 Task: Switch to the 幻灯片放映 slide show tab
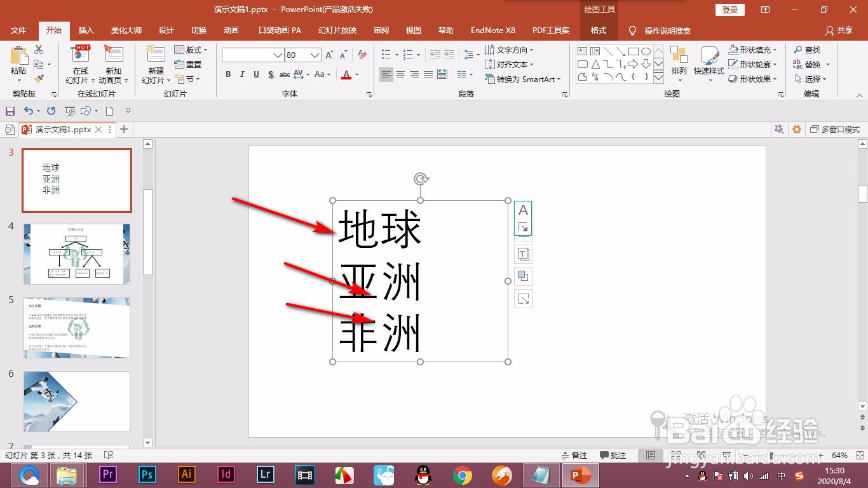(337, 30)
